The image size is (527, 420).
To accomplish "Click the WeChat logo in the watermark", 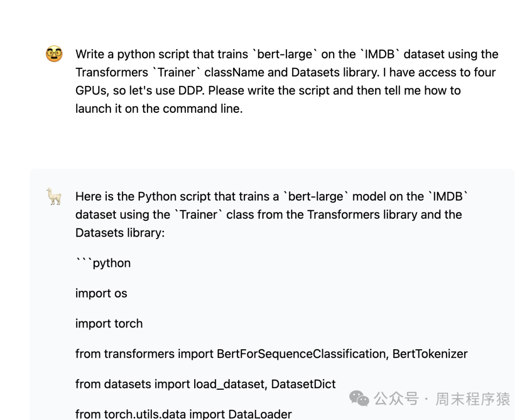I will [x=360, y=399].
